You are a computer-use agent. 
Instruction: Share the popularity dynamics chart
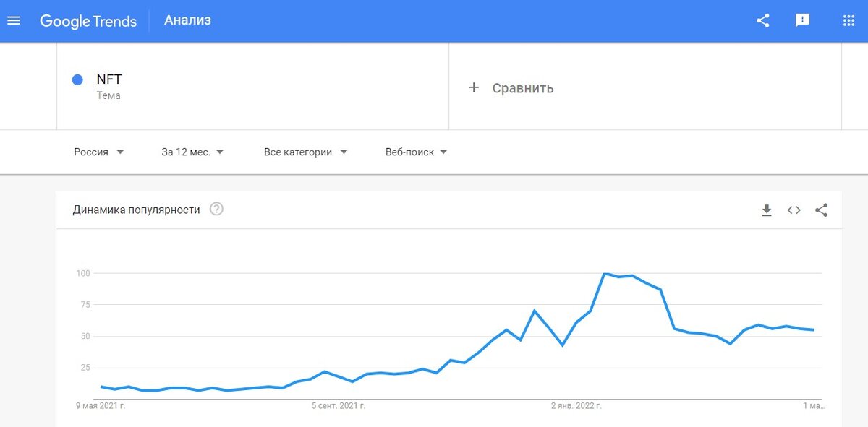pyautogui.click(x=821, y=210)
